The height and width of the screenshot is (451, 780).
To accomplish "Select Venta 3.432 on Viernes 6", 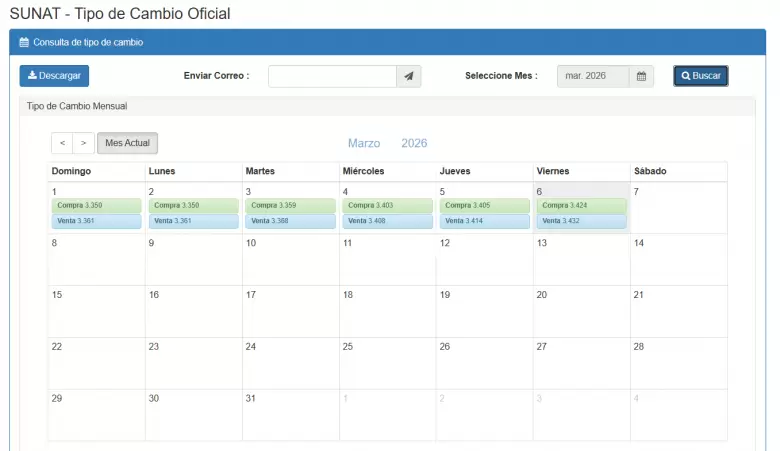I will 582,221.
